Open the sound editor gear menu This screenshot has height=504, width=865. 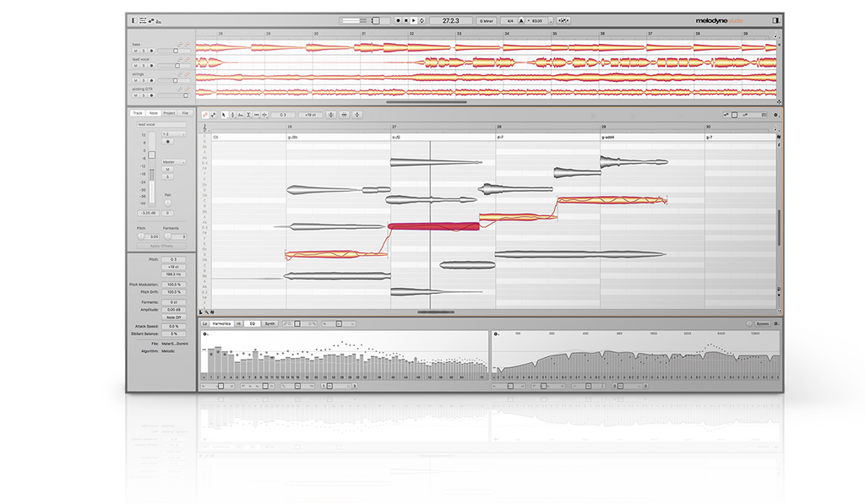click(x=775, y=323)
